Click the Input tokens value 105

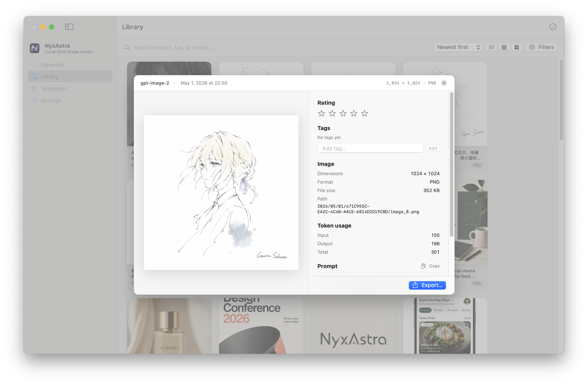click(435, 235)
